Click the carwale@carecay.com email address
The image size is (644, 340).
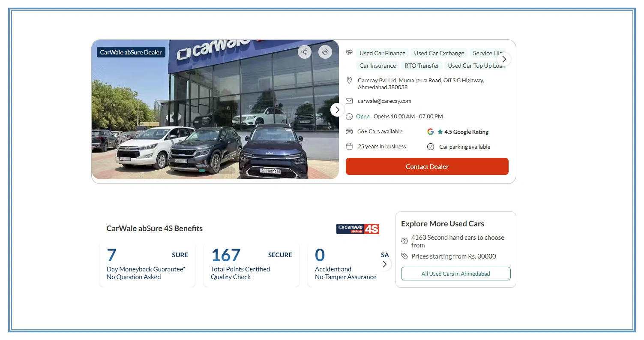tap(384, 101)
